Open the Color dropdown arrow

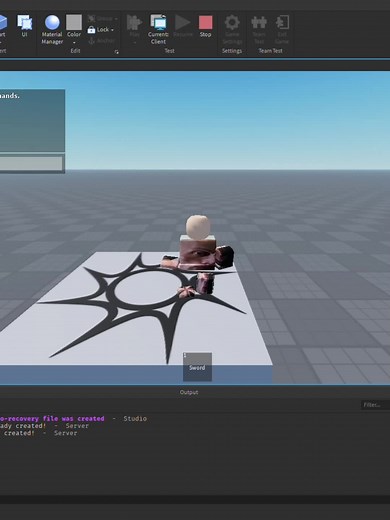[x=74, y=42]
